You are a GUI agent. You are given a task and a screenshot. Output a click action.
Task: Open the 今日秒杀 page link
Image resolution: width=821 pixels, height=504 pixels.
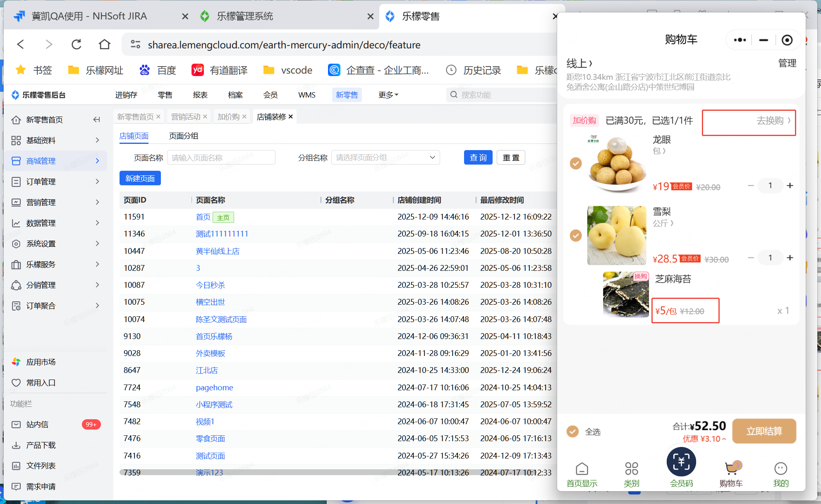[x=210, y=285]
